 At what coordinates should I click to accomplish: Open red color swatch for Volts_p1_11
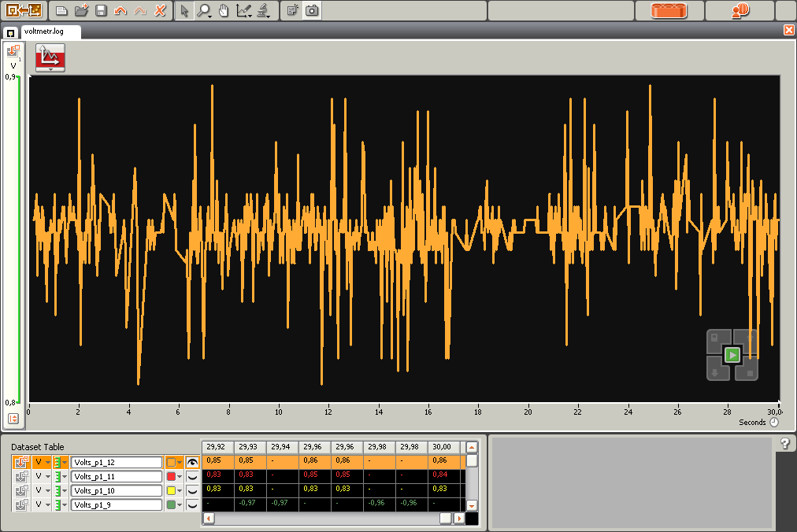click(x=174, y=476)
